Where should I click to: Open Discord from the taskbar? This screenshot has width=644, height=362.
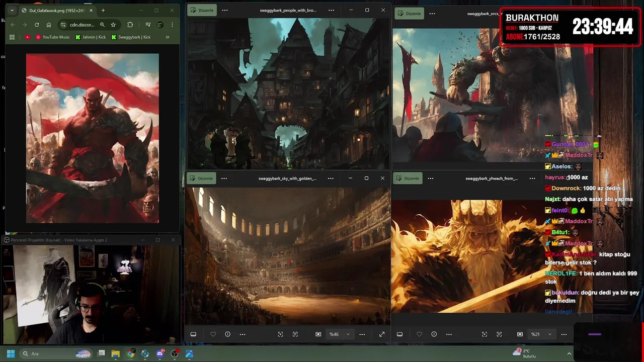coord(160,353)
